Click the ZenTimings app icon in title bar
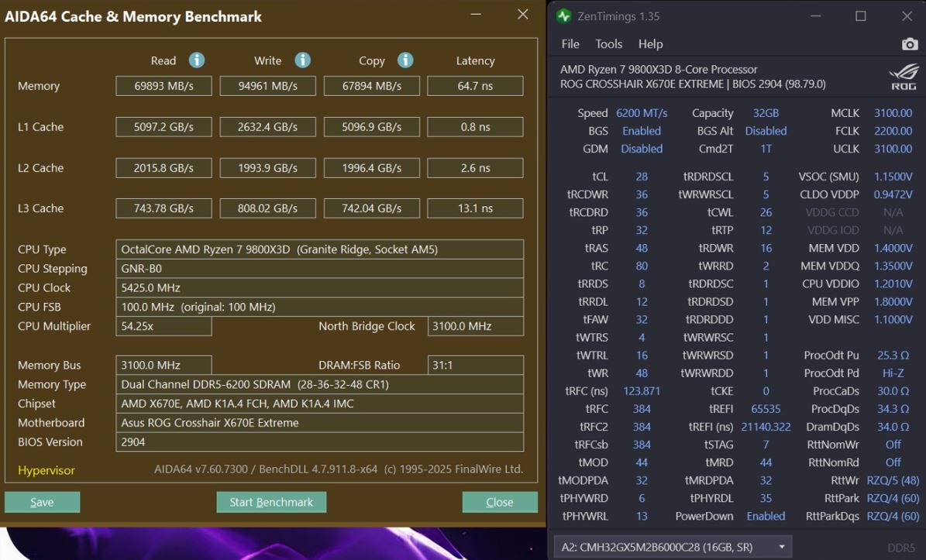This screenshot has height=560, width=926. point(564,16)
